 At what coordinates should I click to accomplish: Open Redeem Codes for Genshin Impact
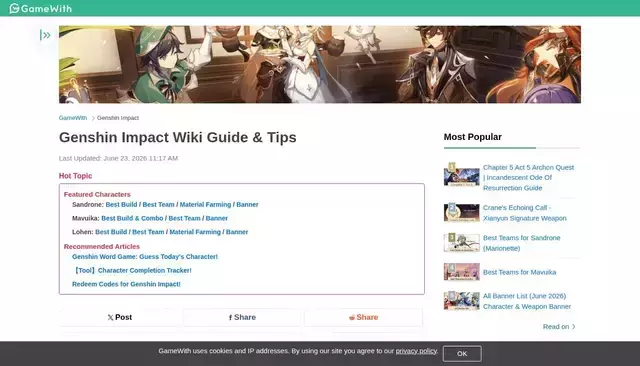[x=126, y=284]
